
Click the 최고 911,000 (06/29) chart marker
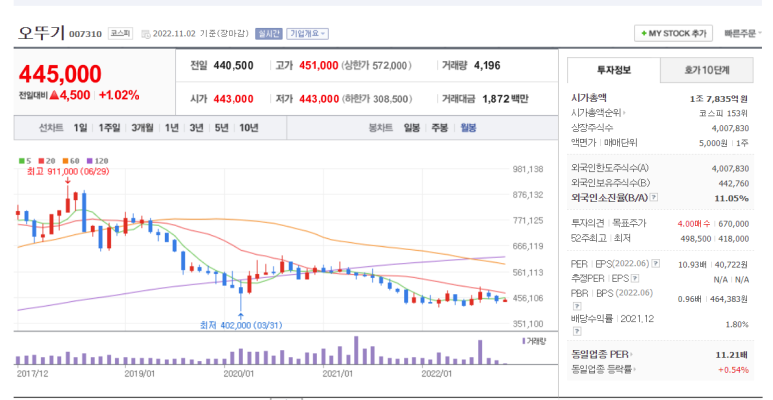68,172
